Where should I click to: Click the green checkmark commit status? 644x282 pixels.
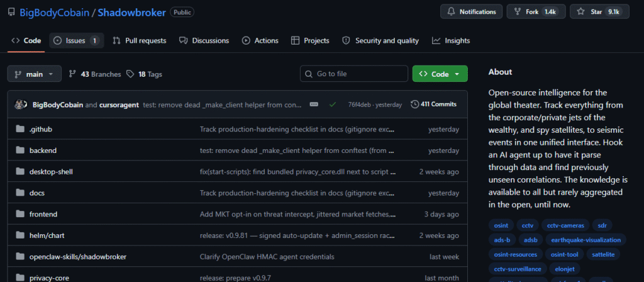click(x=332, y=104)
